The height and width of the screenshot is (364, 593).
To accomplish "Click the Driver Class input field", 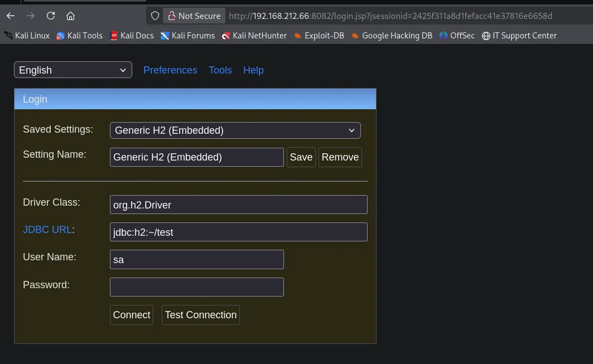I will tap(239, 205).
